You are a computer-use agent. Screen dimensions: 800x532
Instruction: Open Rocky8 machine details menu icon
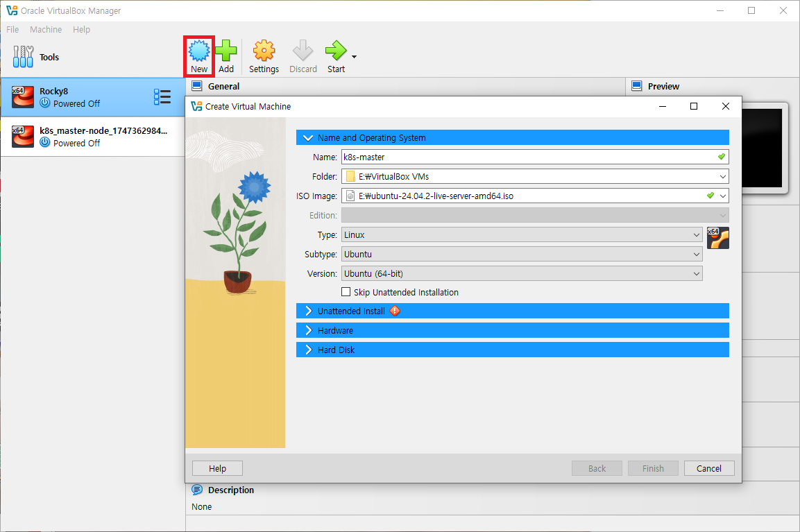click(162, 97)
